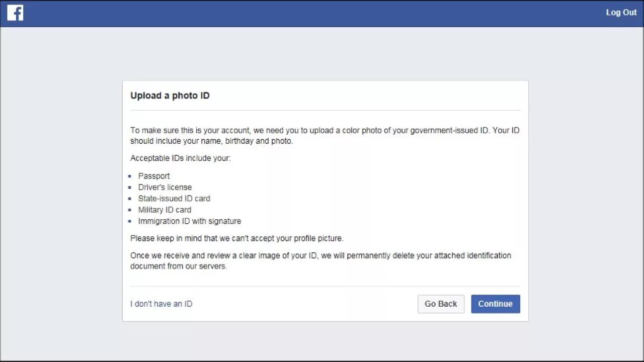This screenshot has height=362, width=644.
Task: Click the "To make sure this is your account" paragraph
Action: 325,136
